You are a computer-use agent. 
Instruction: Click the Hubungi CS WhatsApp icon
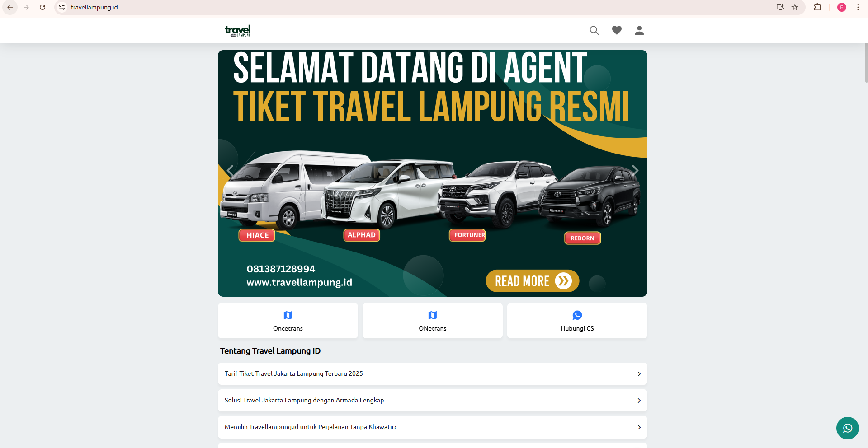[577, 315]
